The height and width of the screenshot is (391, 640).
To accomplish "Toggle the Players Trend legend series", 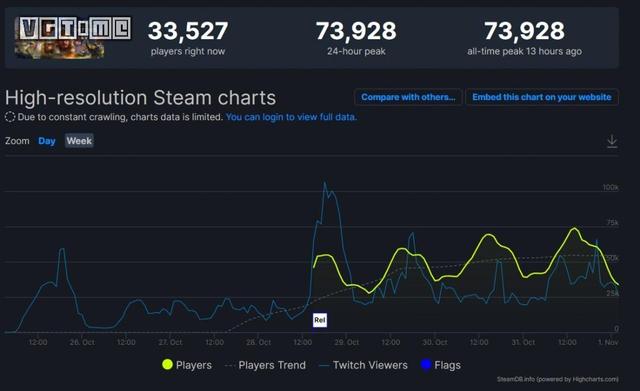I will coord(265,365).
